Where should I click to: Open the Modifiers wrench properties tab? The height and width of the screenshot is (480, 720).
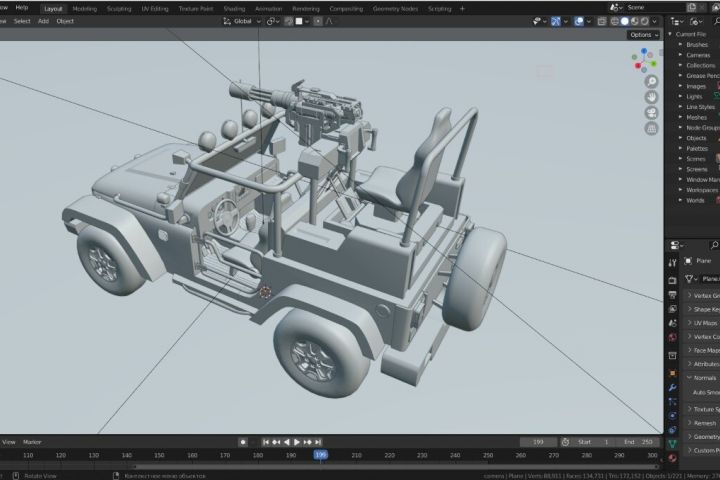672,387
